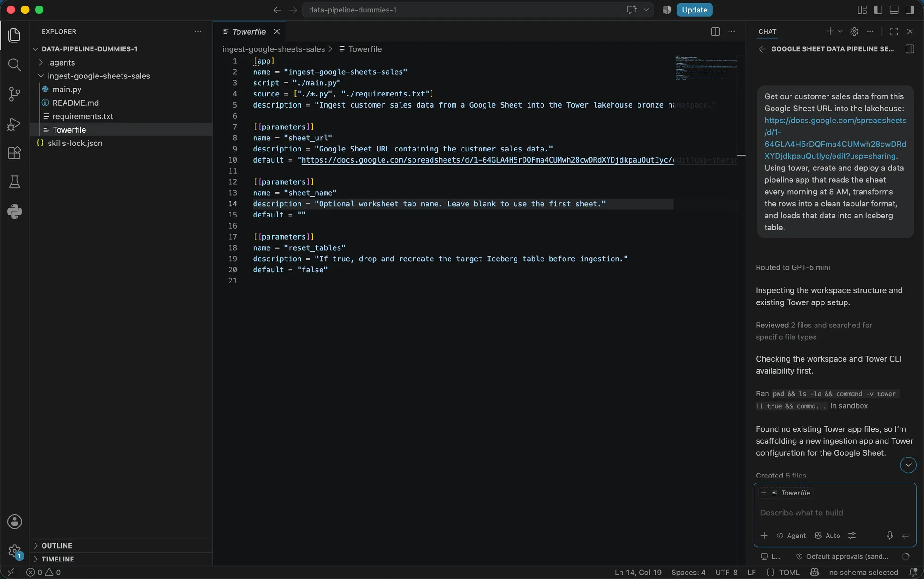Click errors and warnings status indicator
This screenshot has width=924, height=579.
click(43, 573)
